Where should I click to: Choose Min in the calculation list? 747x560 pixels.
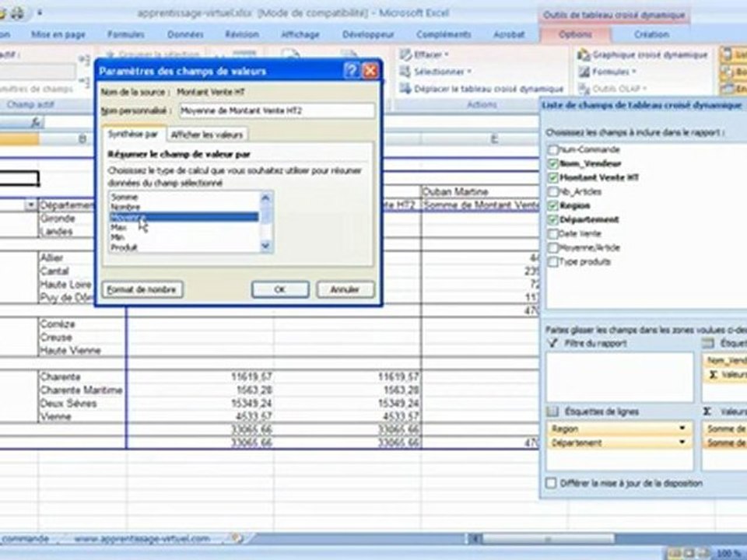pyautogui.click(x=185, y=237)
